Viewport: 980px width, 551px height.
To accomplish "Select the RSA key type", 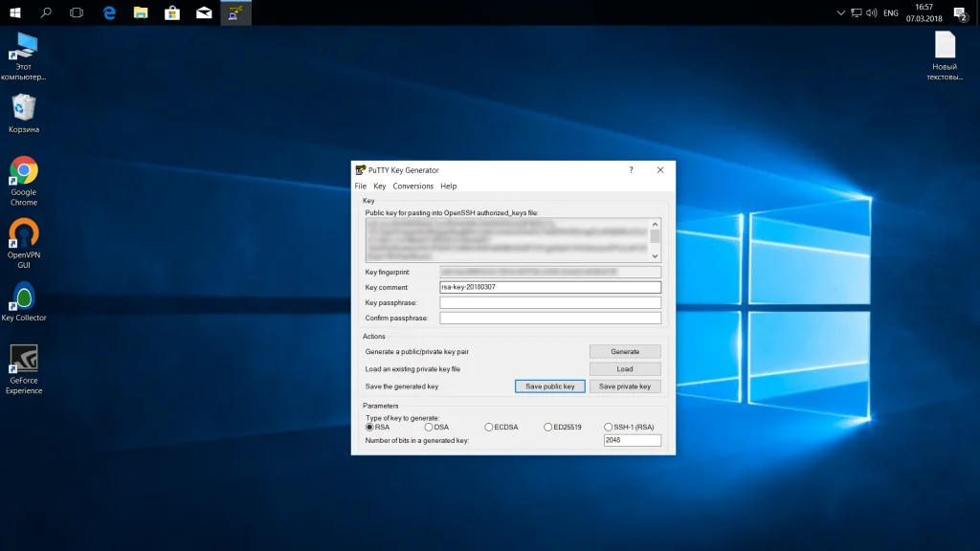I will click(x=370, y=427).
